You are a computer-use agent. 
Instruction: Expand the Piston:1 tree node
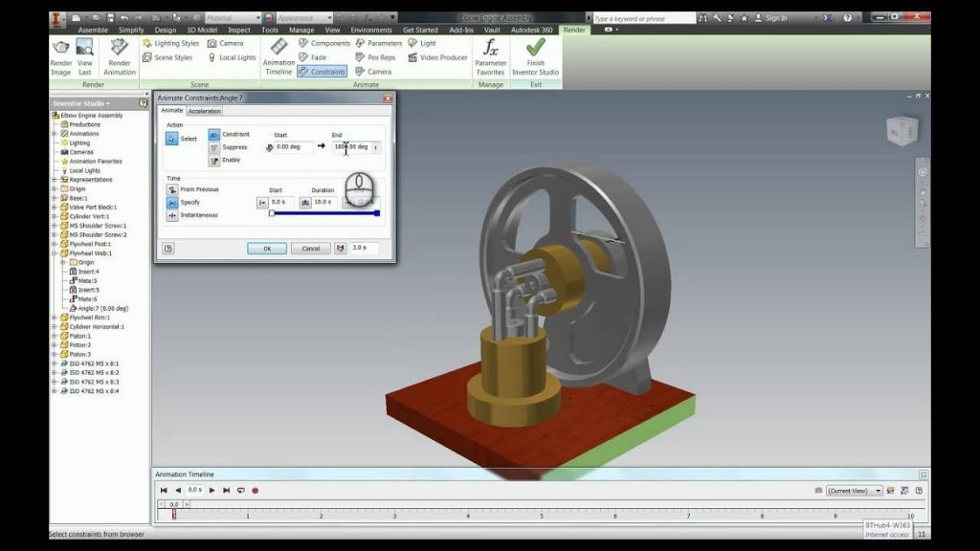tap(55, 336)
